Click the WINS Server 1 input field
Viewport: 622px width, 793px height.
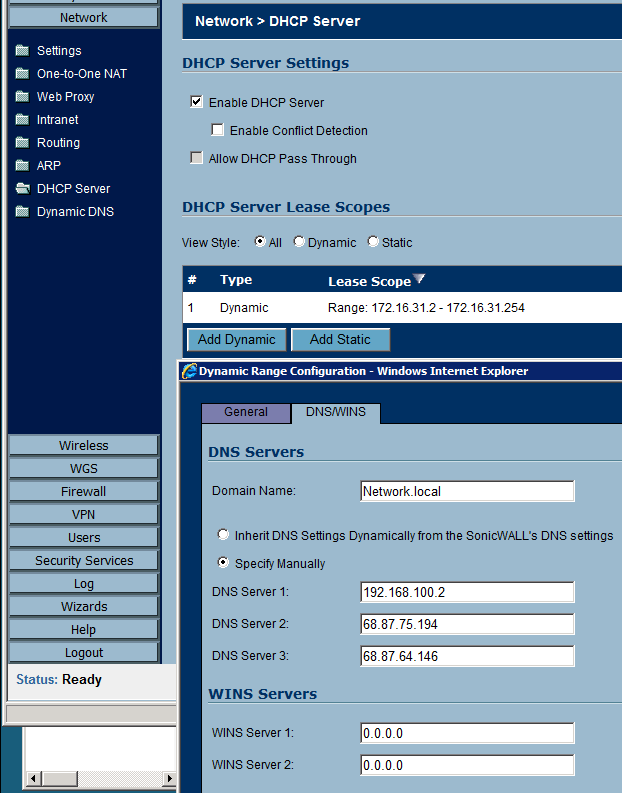[x=467, y=733]
